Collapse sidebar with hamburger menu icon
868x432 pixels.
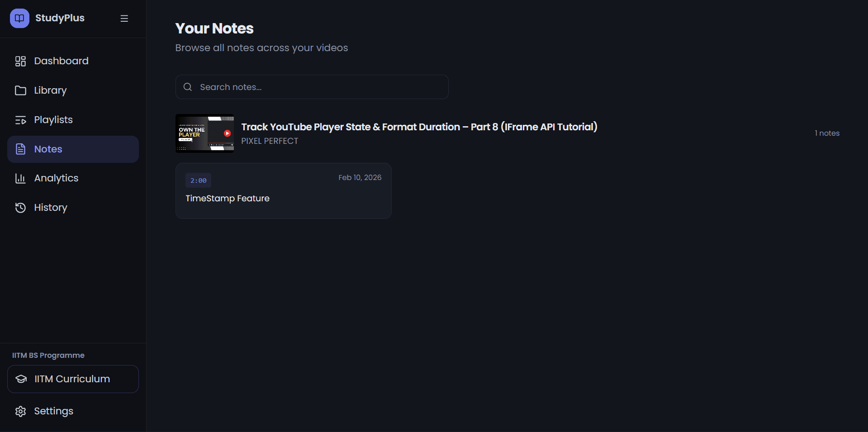[124, 19]
